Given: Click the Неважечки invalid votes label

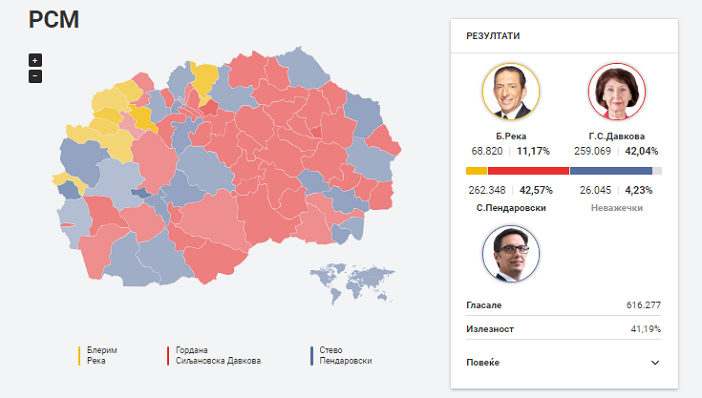Looking at the screenshot, I should (616, 208).
